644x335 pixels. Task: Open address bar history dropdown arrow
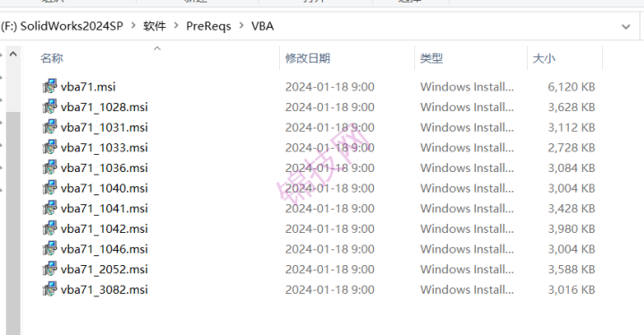coord(626,27)
